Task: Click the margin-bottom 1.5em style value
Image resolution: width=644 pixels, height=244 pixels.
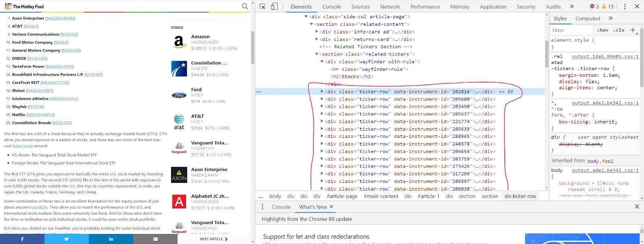Action: [x=611, y=75]
